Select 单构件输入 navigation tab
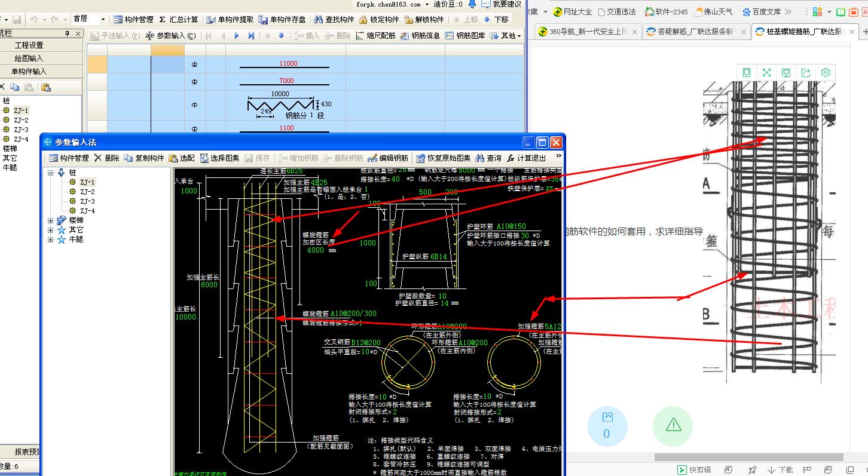Viewport: 868px width, 476px height. click(x=29, y=72)
